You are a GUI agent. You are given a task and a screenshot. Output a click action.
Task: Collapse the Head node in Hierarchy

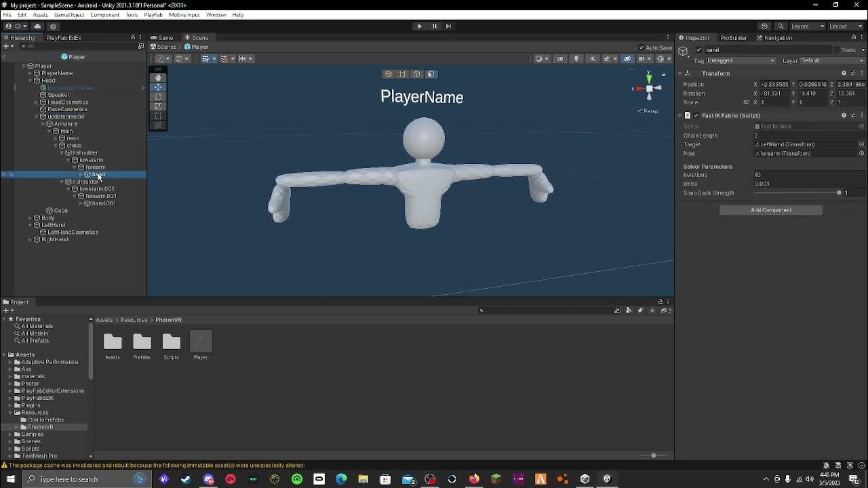[30, 81]
